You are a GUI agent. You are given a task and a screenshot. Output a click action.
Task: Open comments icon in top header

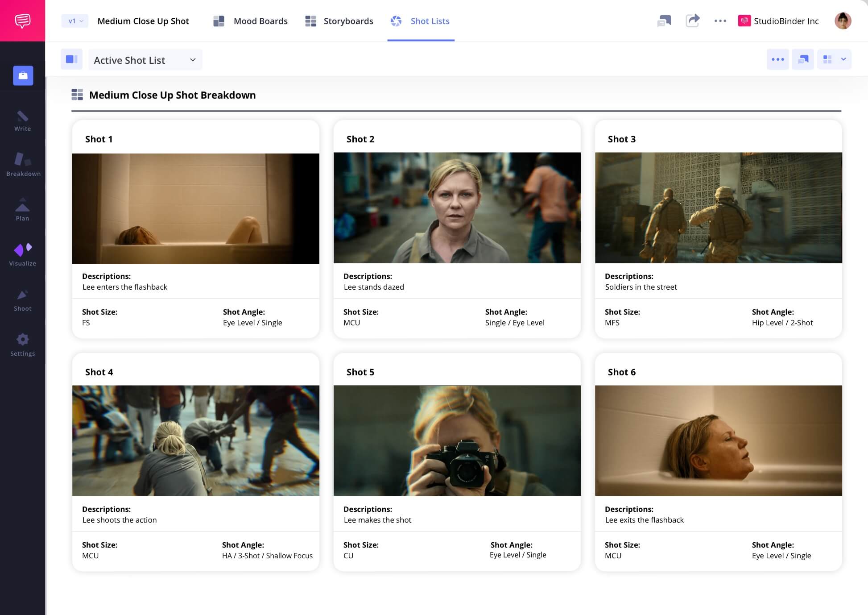coord(664,21)
